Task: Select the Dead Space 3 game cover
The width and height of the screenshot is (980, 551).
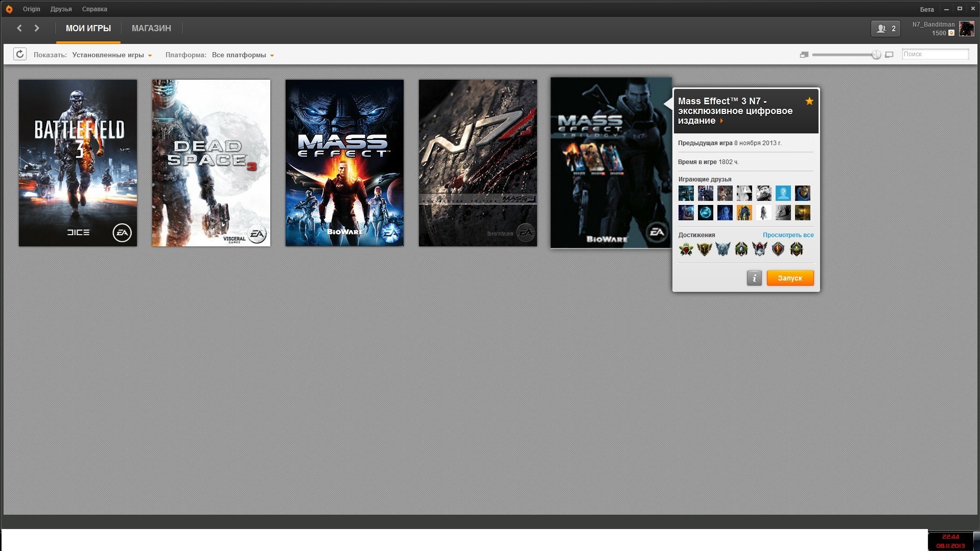Action: 211,163
